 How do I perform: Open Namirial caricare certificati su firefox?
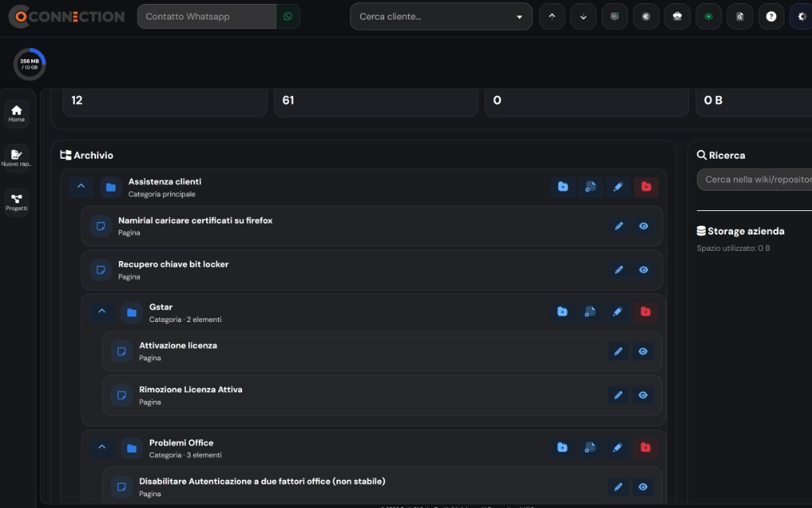(x=195, y=220)
